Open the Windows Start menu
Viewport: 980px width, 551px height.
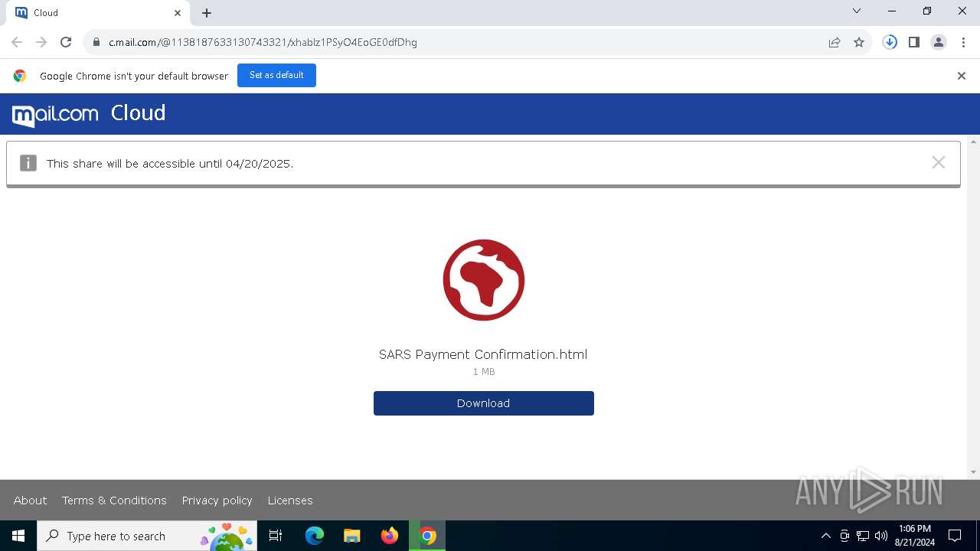[x=18, y=536]
